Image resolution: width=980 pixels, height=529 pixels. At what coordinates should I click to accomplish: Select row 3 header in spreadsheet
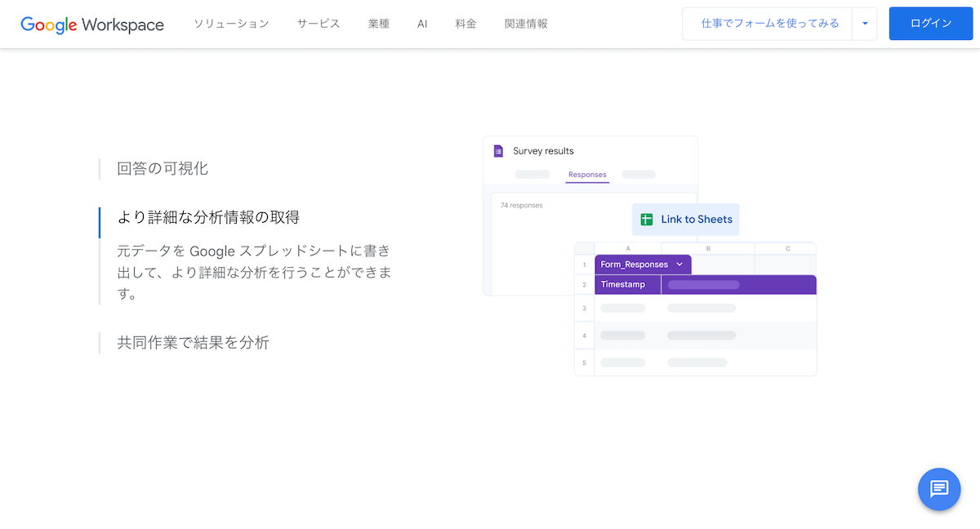point(584,309)
